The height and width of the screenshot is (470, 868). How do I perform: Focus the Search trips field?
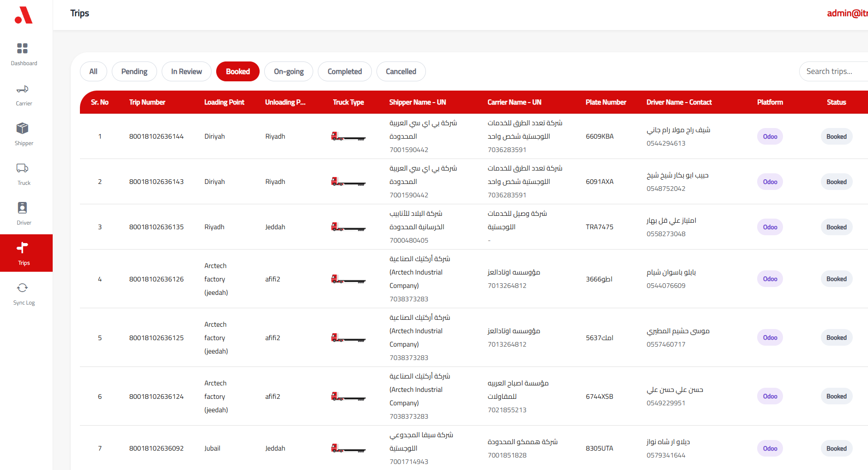tap(833, 71)
